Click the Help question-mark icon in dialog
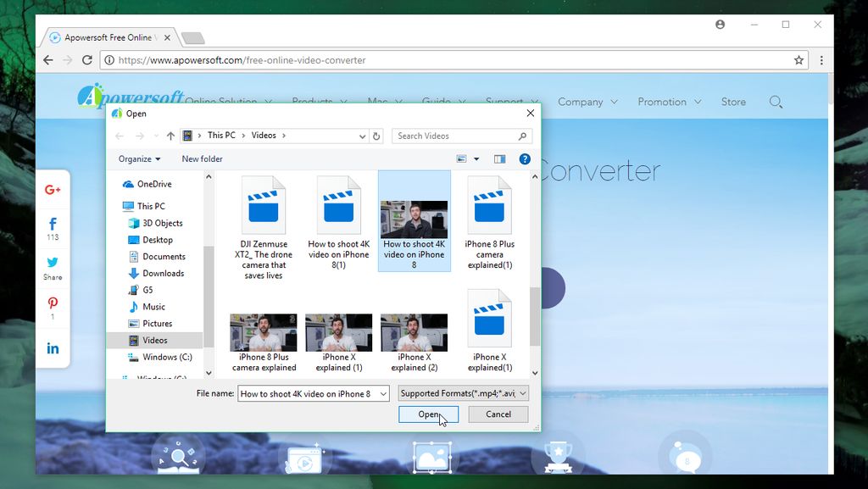The height and width of the screenshot is (489, 868). pos(524,158)
